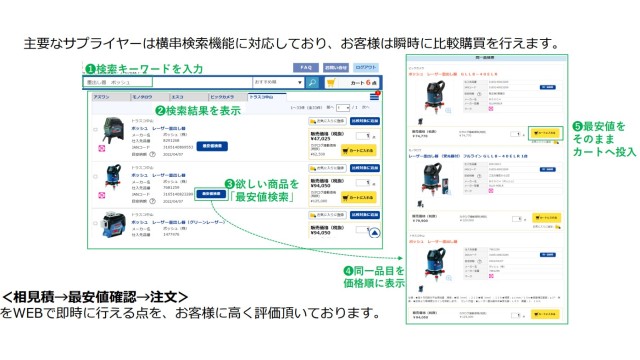Click 最安値検索 button in the second result row
This screenshot has height=360, width=640.
pyautogui.click(x=211, y=193)
